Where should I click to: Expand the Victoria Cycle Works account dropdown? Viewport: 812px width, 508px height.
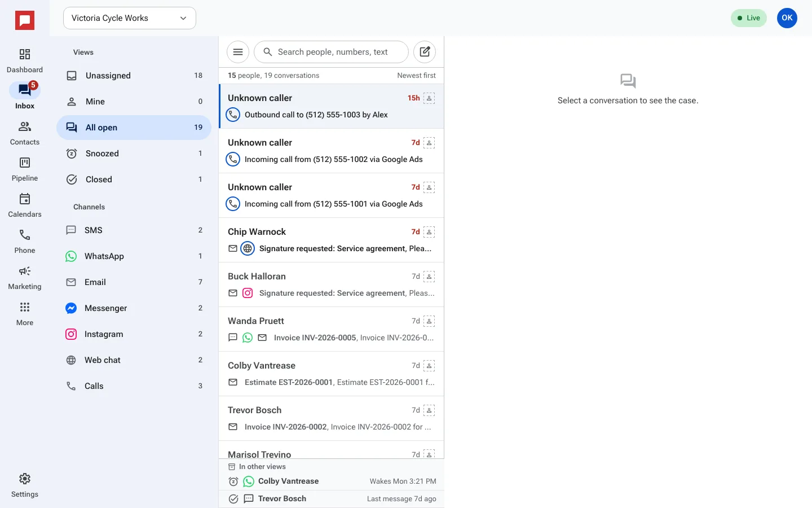point(130,18)
